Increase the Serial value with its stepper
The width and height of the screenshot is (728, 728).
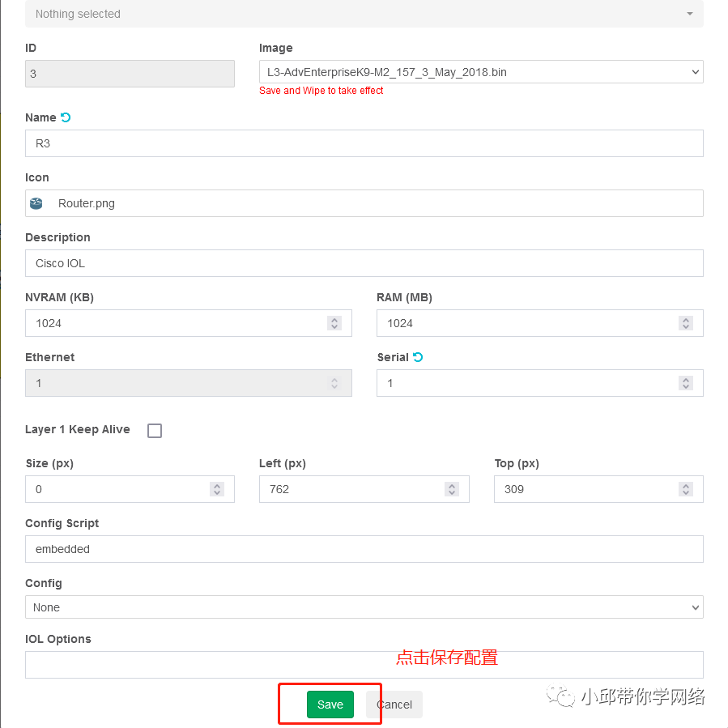[x=685, y=379]
